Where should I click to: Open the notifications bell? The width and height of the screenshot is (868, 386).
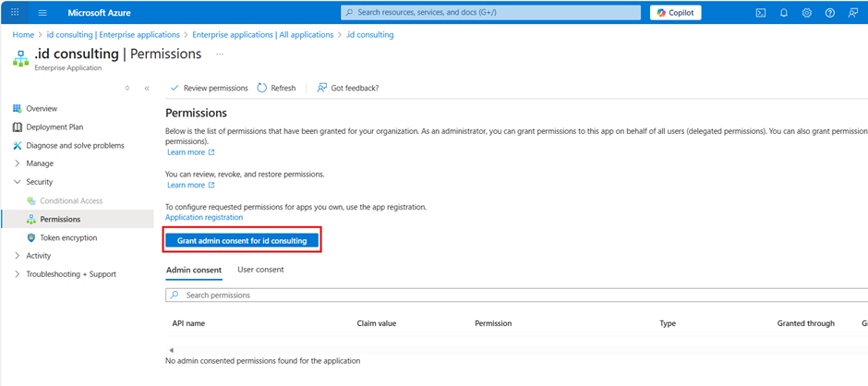click(784, 13)
